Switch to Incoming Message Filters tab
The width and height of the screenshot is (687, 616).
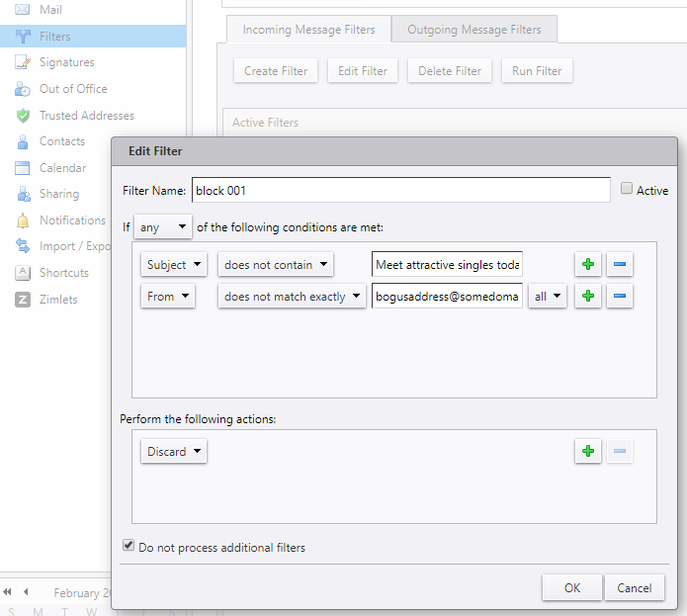pos(308,30)
